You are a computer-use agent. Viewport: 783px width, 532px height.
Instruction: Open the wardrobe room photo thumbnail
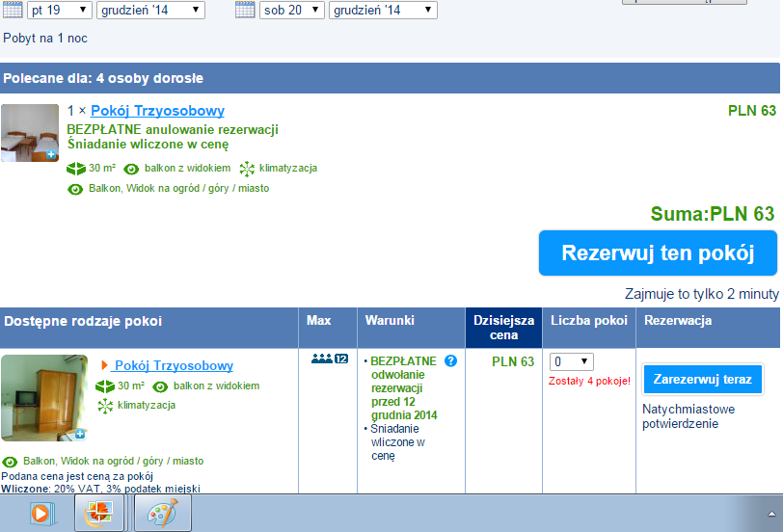click(x=44, y=398)
